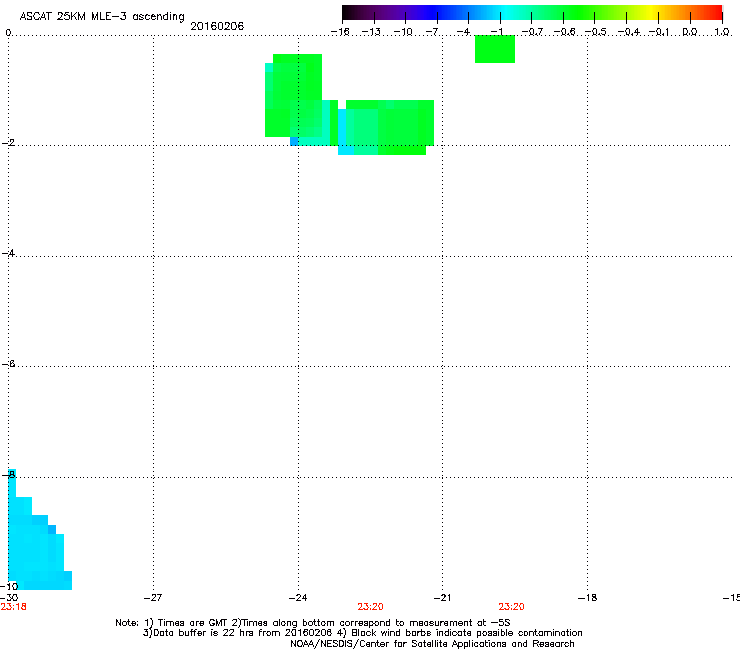Click the -0.4 label on the color scale

629,32
